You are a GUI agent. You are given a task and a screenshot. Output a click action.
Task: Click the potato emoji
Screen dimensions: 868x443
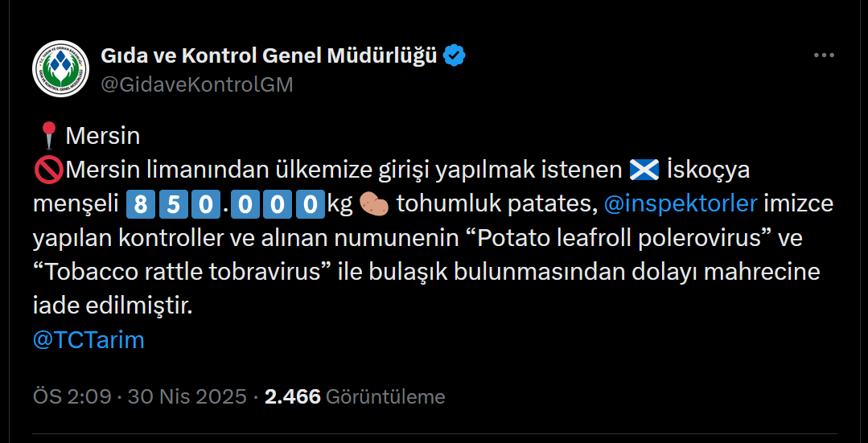pos(374,205)
